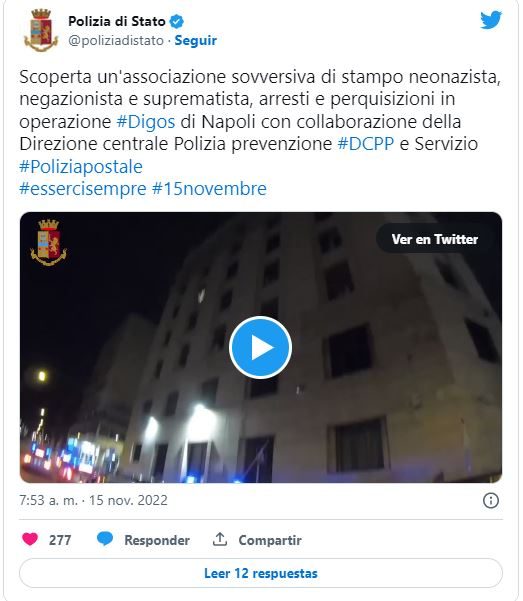Open the #Digos hashtag
Viewport: 523px width, 601px height.
point(146,122)
